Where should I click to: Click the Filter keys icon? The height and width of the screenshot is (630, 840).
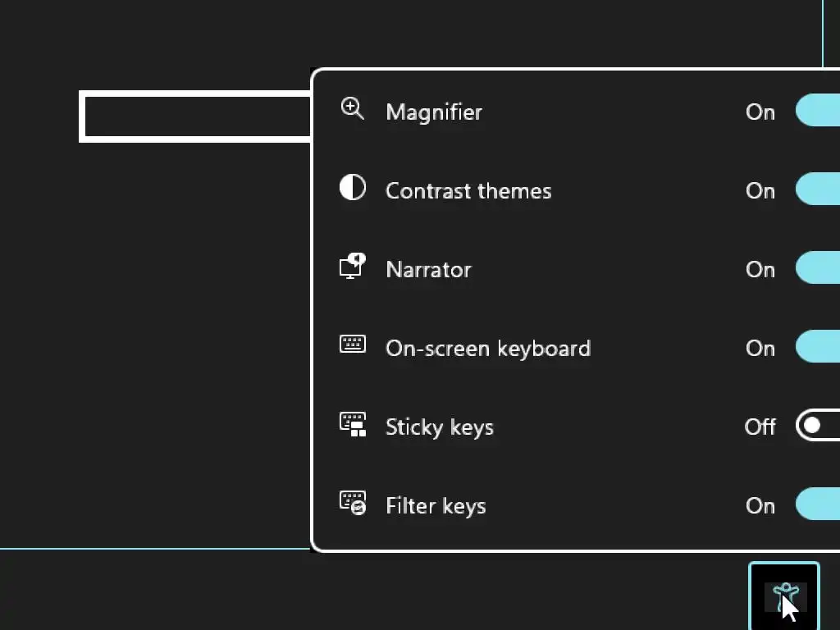click(353, 503)
